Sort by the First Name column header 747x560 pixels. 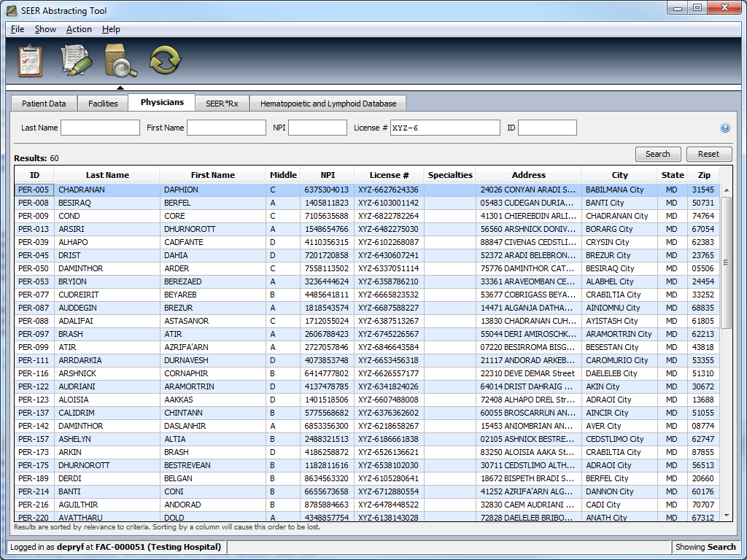click(x=212, y=175)
